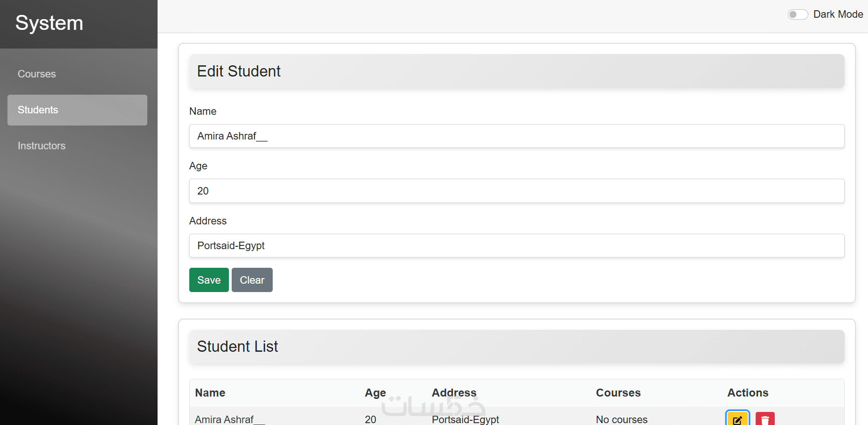
Task: Click the Edit Student card heading
Action: tap(239, 71)
